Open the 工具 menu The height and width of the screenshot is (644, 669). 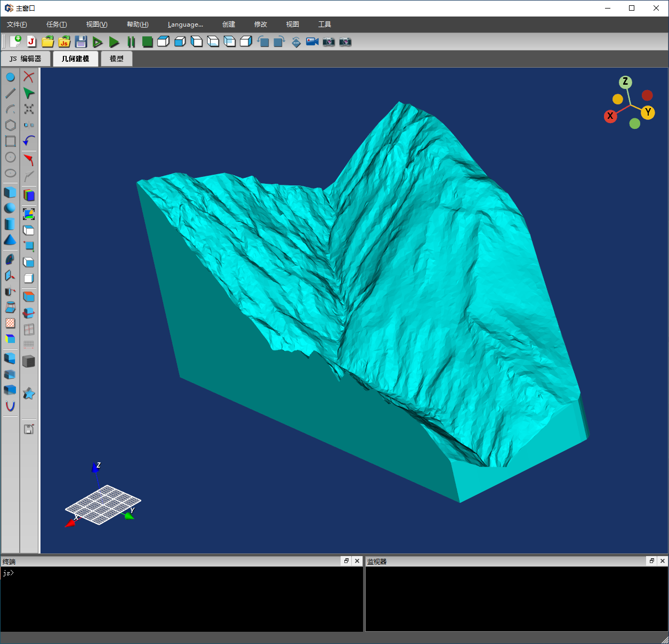[x=324, y=25]
